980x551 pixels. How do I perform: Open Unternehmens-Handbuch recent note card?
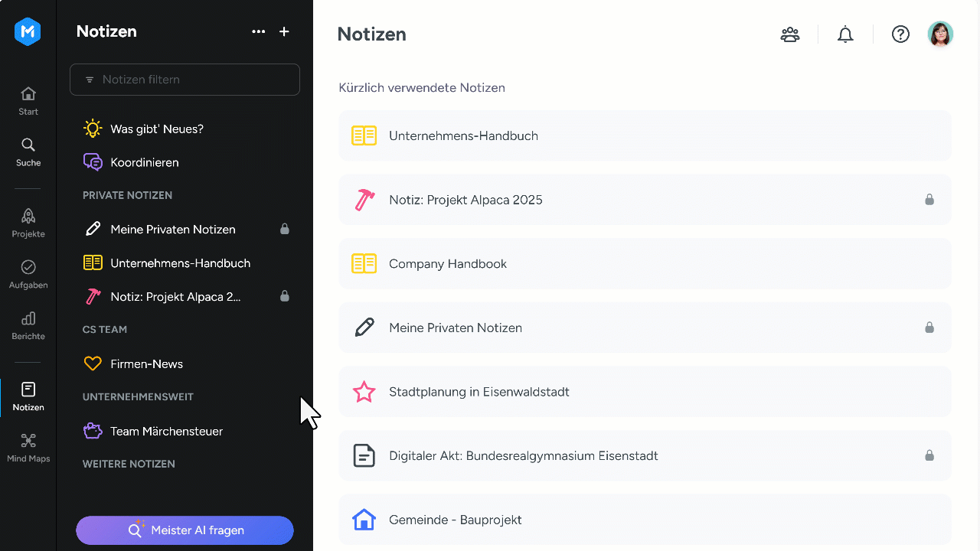coord(645,135)
